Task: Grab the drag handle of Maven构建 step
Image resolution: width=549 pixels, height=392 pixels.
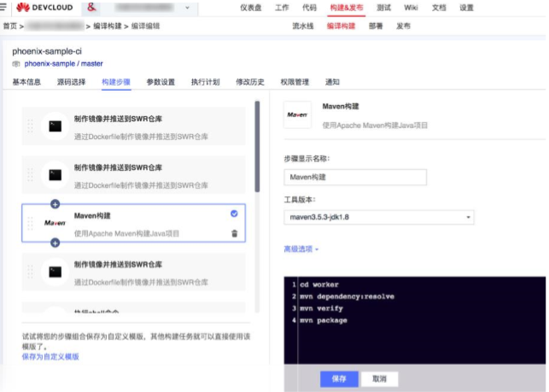Action: click(x=30, y=223)
